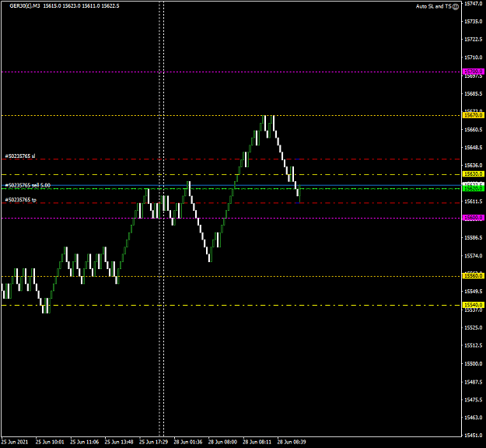486x448 pixels.
Task: Click the "25 Jun 10:01" time label
Action: click(x=50, y=442)
